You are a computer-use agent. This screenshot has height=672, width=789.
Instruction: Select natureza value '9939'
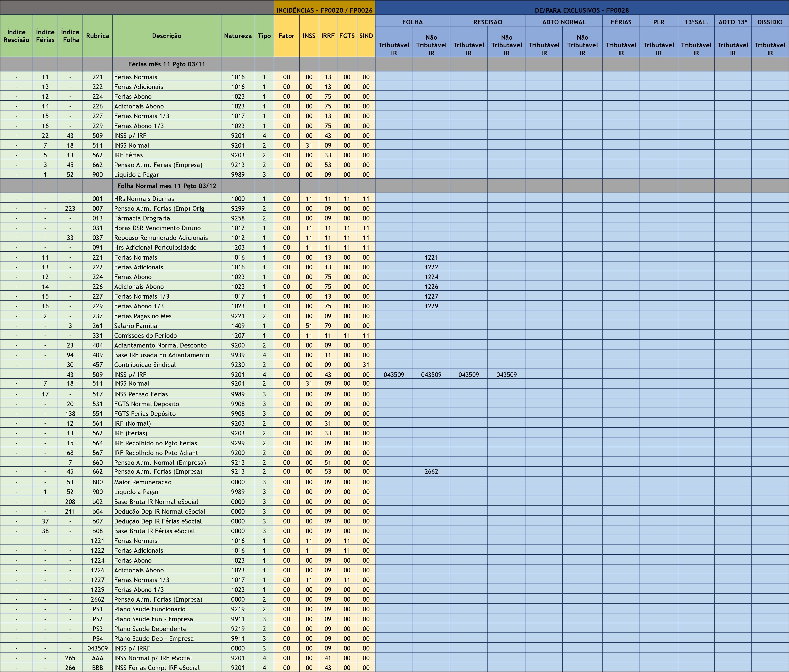click(238, 355)
